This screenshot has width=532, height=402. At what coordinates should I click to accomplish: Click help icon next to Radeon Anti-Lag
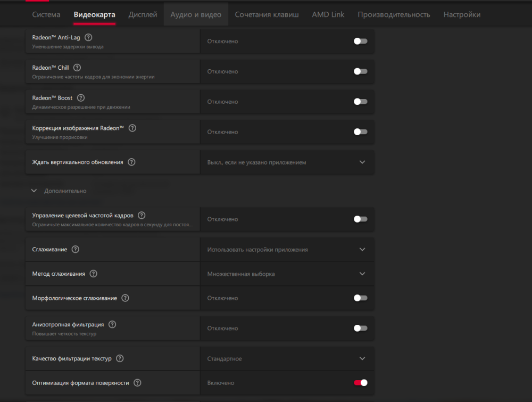click(88, 37)
